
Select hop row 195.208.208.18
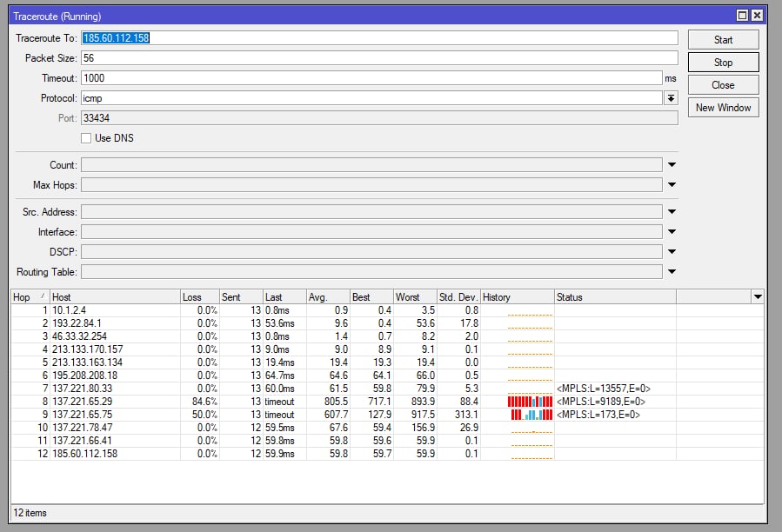click(x=387, y=375)
